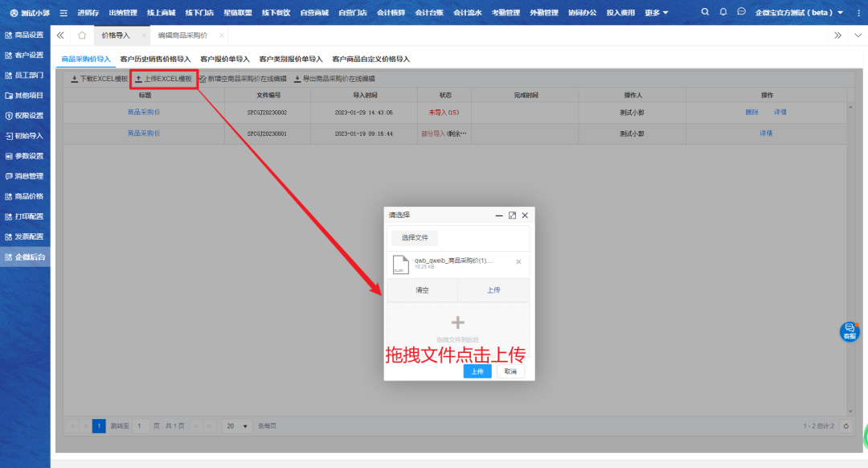The image size is (868, 468).
Task: Open the notification bell icon
Action: point(723,12)
